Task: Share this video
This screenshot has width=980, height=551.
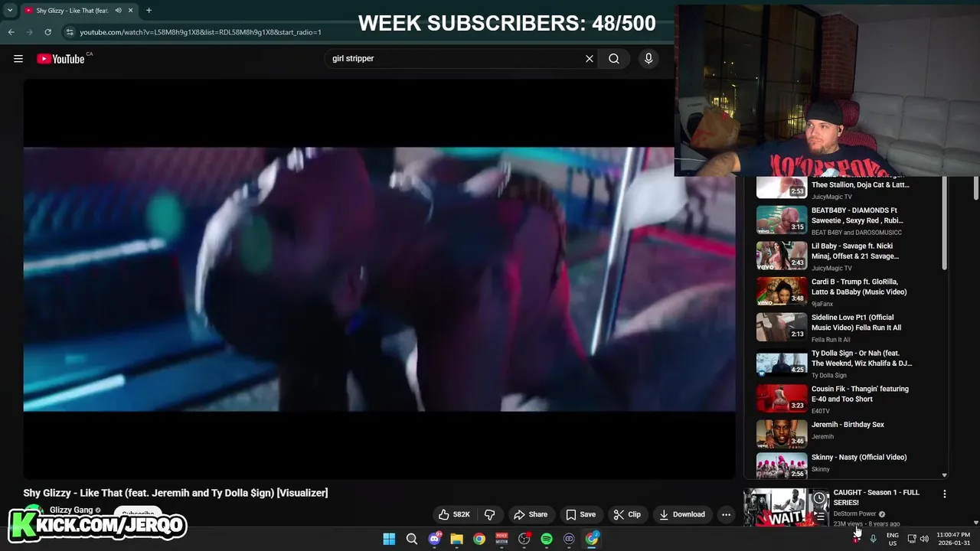Action: pos(531,514)
